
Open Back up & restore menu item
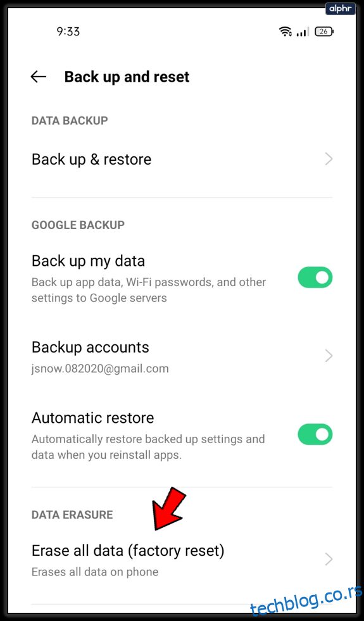tap(182, 160)
